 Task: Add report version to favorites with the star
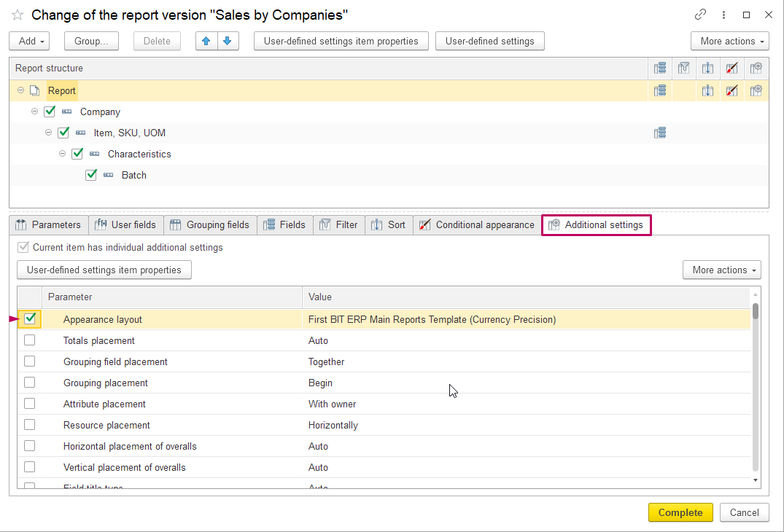(18, 15)
